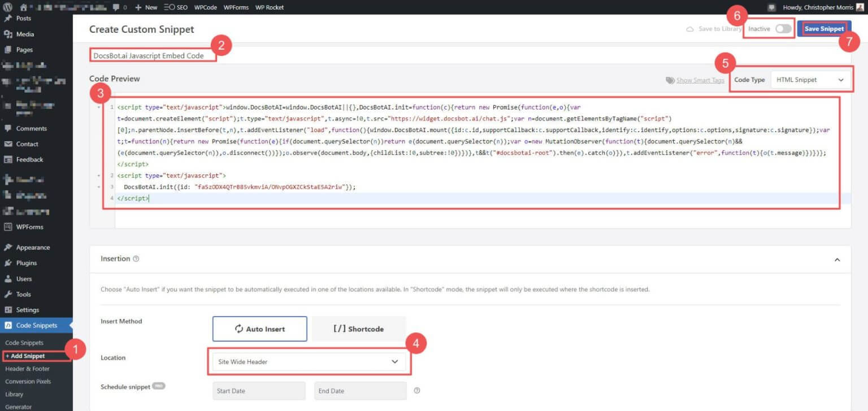Click the Plugins plug sidebar icon
Viewport: 868px width, 411px height.
[x=8, y=263]
